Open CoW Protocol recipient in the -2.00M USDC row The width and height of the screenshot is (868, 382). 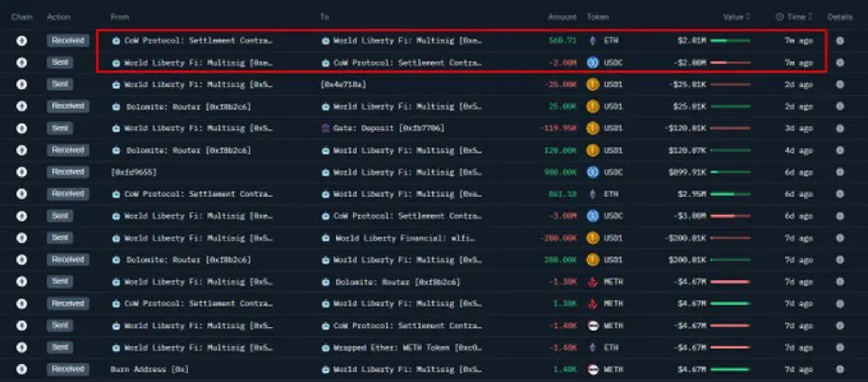[408, 62]
